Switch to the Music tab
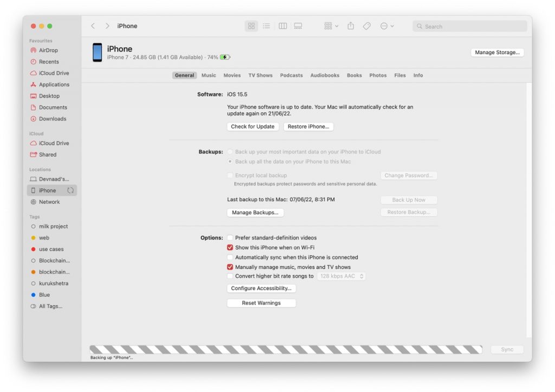 pyautogui.click(x=209, y=75)
